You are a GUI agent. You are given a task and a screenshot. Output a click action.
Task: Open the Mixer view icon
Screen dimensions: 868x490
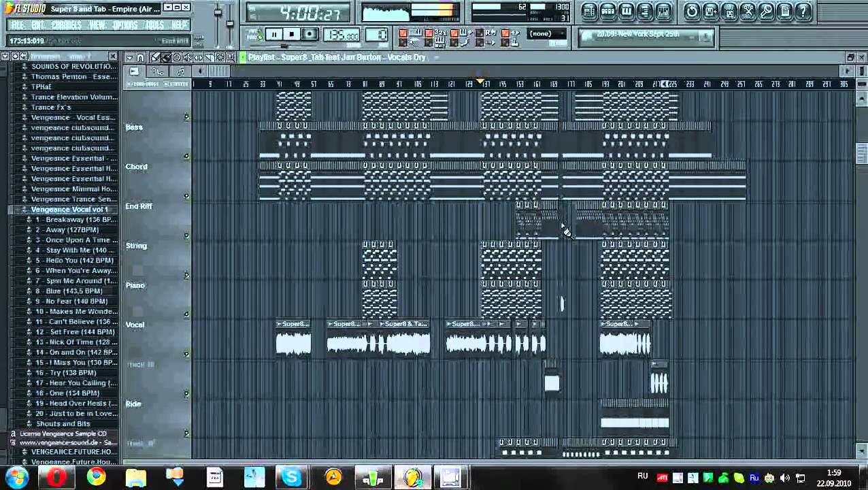pyautogui.click(x=663, y=12)
